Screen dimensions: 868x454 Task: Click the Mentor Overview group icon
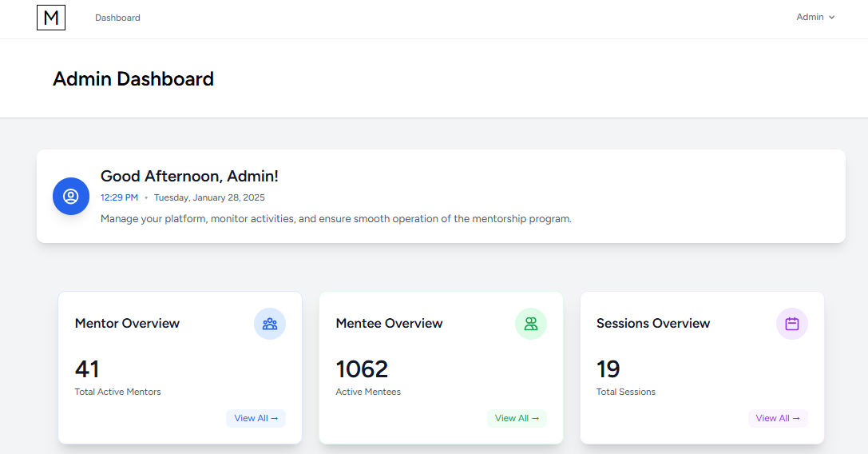[270, 324]
